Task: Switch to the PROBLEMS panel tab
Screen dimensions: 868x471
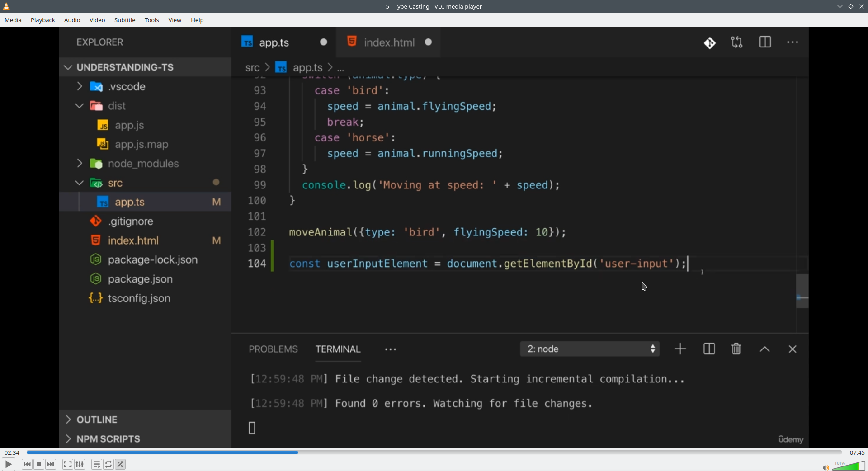Action: pos(273,349)
